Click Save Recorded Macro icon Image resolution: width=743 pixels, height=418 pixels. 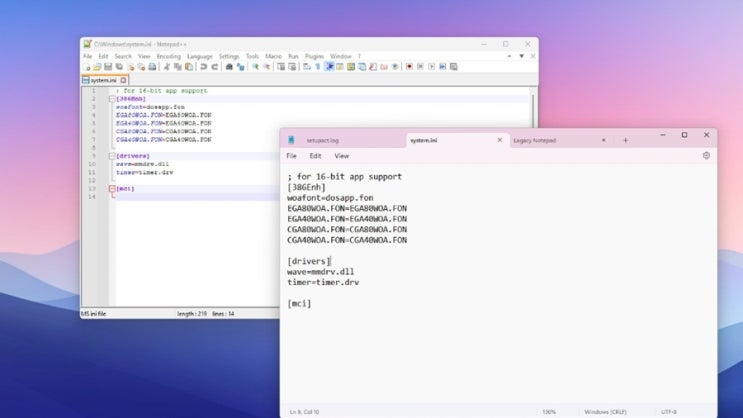(453, 67)
